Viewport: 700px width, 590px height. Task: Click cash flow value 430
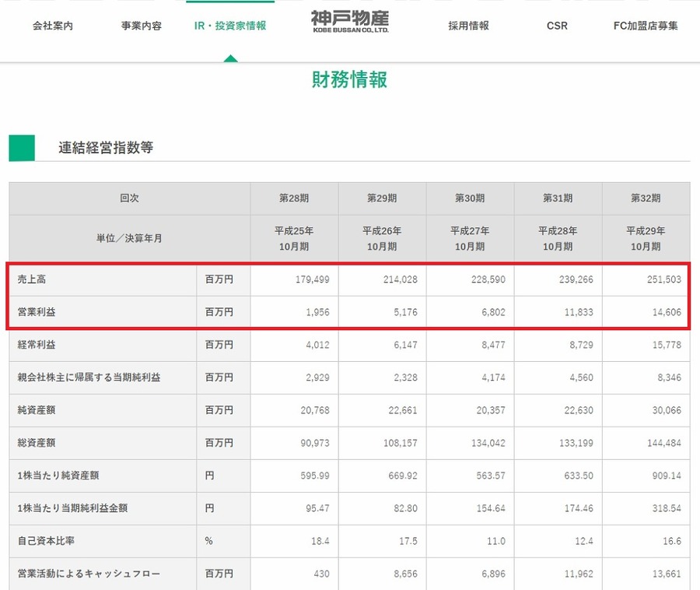(321, 574)
